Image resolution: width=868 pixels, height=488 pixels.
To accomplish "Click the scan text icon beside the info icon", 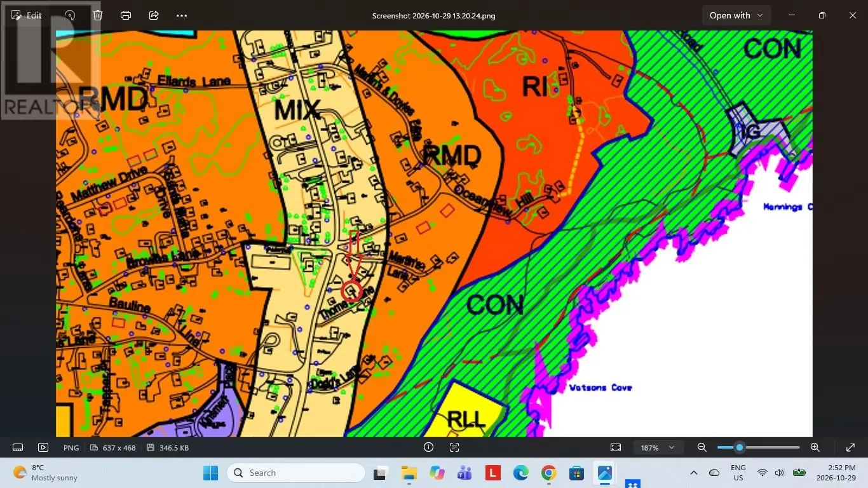I will tap(454, 447).
